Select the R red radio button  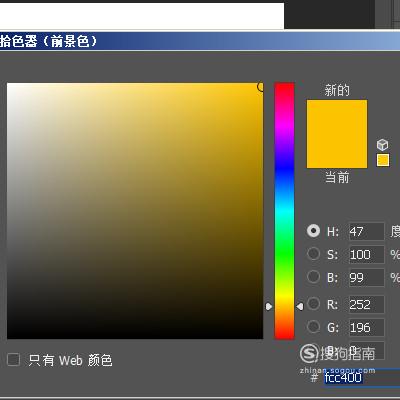pos(313,304)
